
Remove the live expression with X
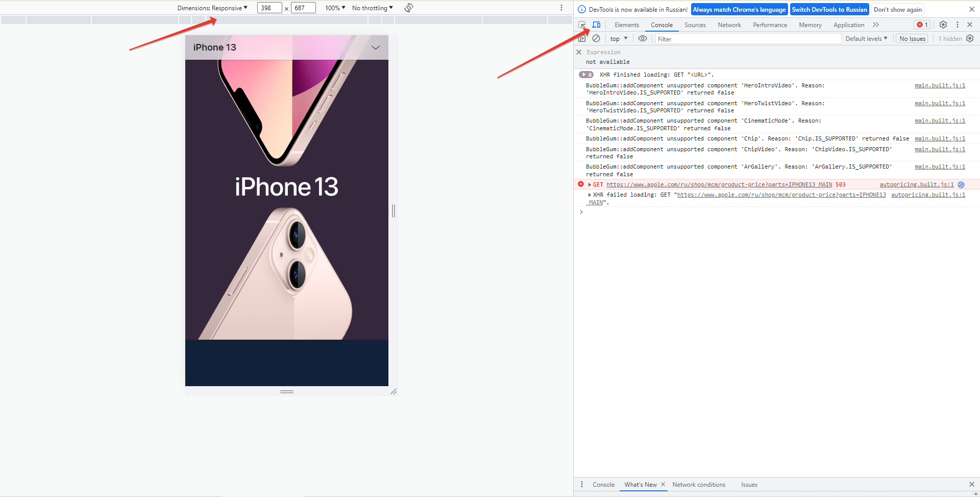pyautogui.click(x=579, y=52)
